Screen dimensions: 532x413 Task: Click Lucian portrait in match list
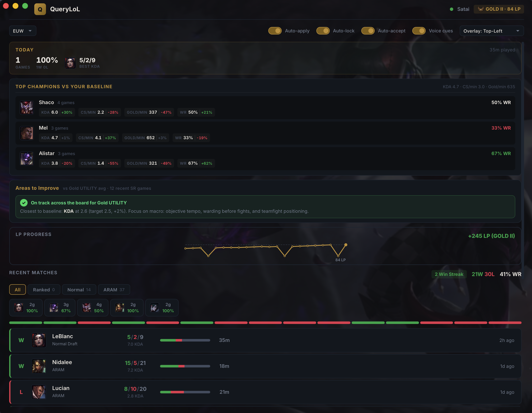(39, 392)
